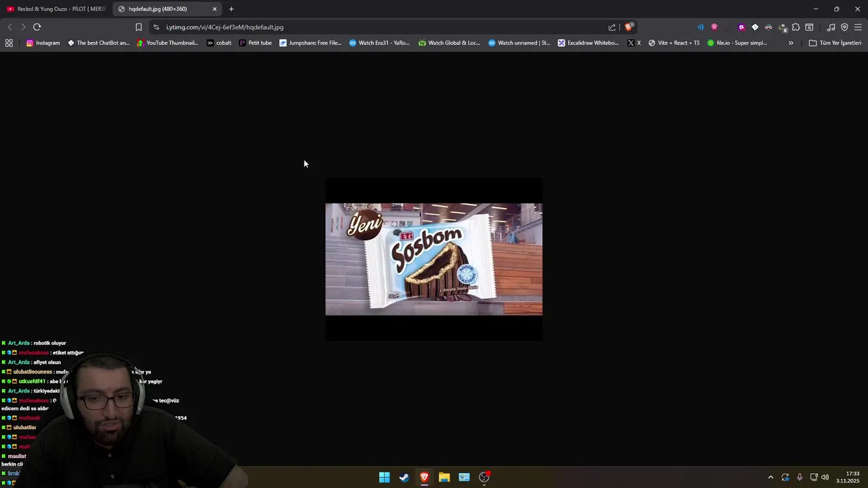Open network display tray icon
This screenshot has height=488, width=868.
tap(814, 477)
